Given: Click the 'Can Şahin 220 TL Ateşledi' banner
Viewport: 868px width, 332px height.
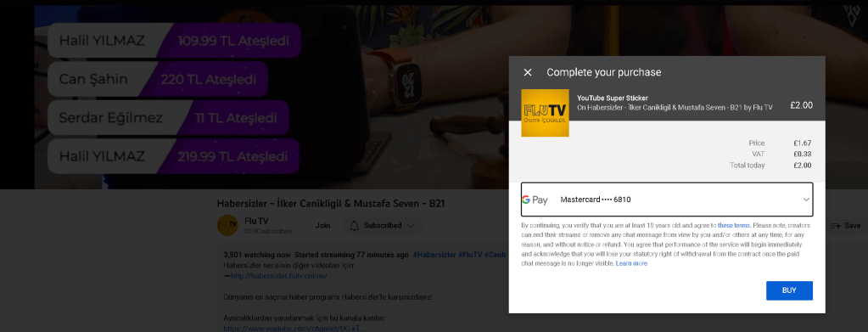Looking at the screenshot, I should [158, 79].
